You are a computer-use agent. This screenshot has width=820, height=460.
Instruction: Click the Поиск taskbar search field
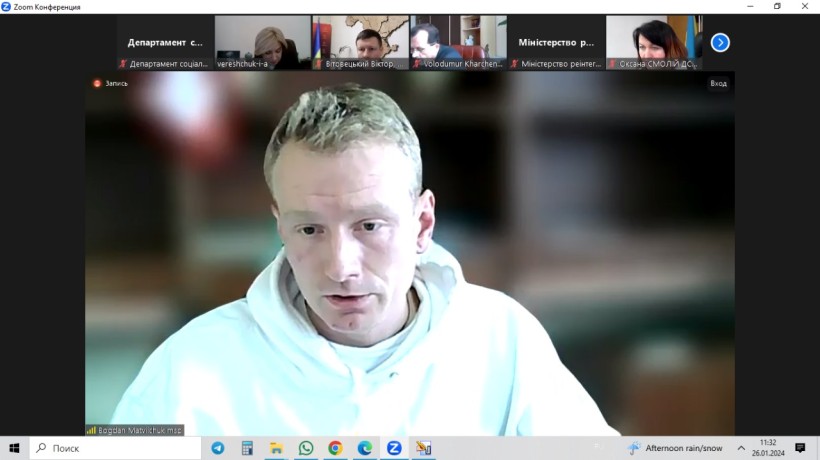[115, 448]
